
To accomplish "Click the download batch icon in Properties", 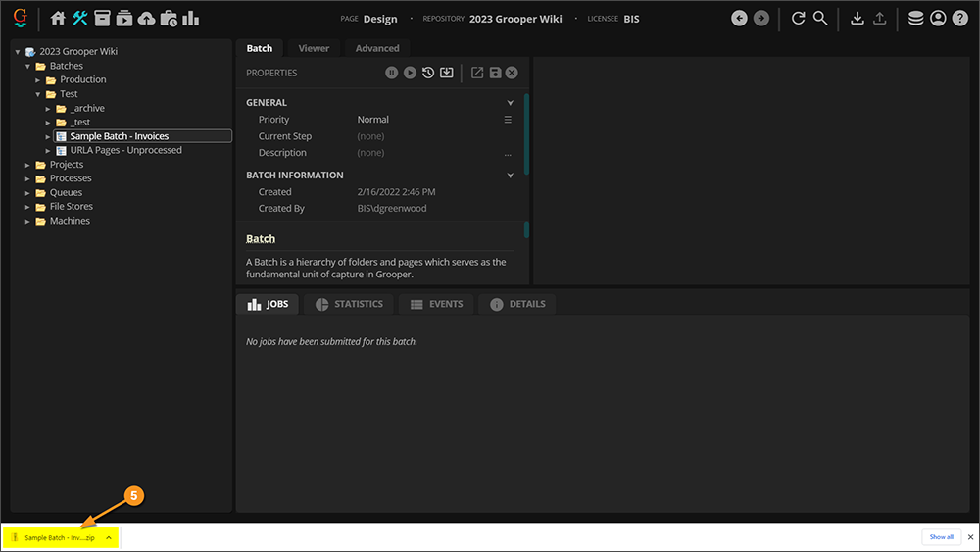I will [x=446, y=73].
